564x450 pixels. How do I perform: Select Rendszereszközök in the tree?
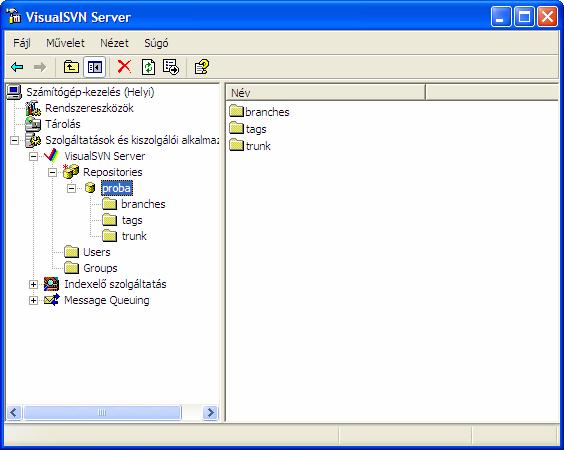tap(89, 108)
